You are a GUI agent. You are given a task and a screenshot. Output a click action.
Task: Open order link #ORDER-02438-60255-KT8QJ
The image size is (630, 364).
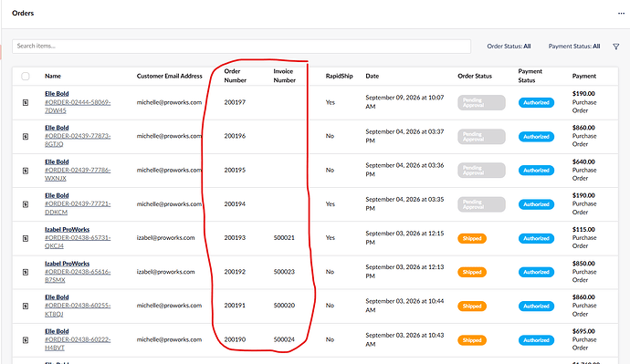pyautogui.click(x=78, y=310)
